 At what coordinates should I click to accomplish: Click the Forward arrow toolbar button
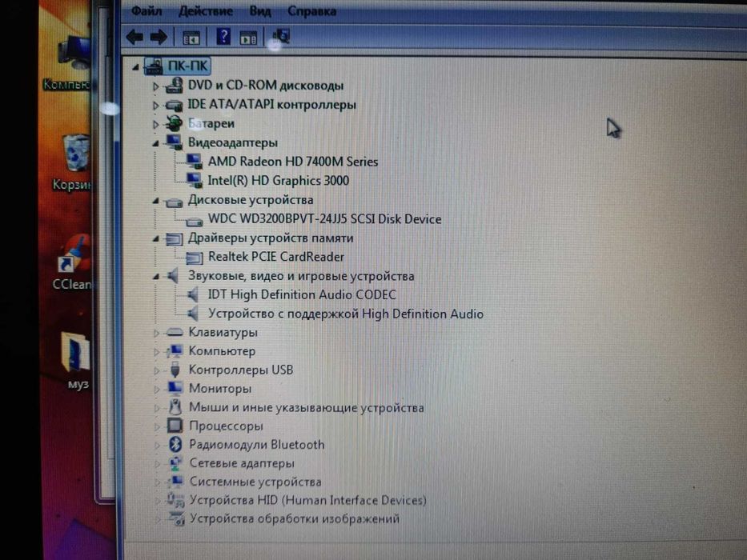point(159,37)
